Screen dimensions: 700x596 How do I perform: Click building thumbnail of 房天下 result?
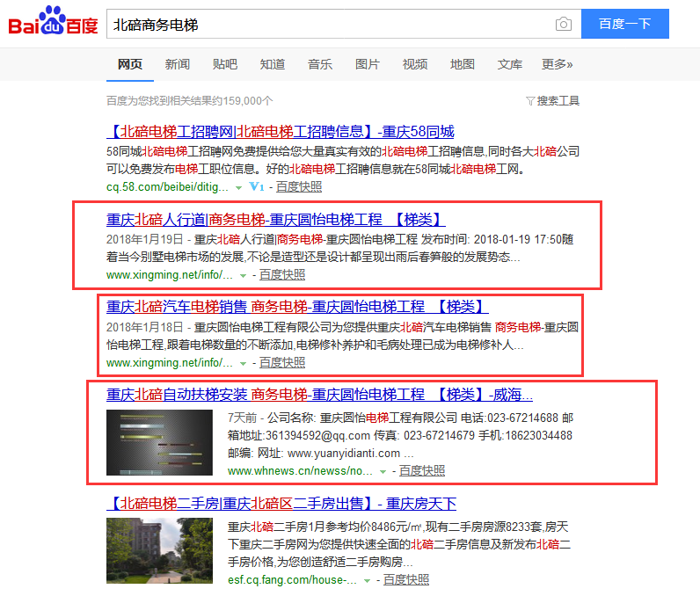pos(159,550)
